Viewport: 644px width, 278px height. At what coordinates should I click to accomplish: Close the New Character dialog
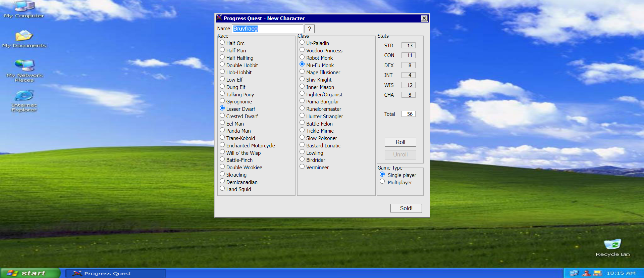point(424,18)
